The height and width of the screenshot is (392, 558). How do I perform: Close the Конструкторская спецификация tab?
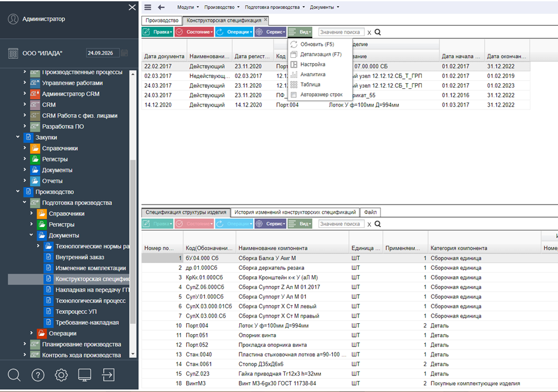pos(265,20)
